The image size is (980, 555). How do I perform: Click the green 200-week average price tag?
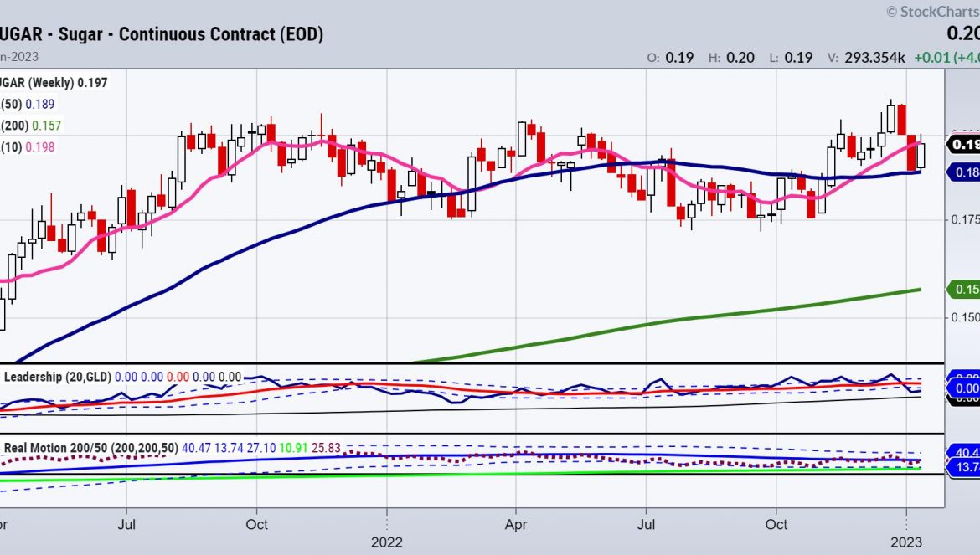(x=964, y=289)
